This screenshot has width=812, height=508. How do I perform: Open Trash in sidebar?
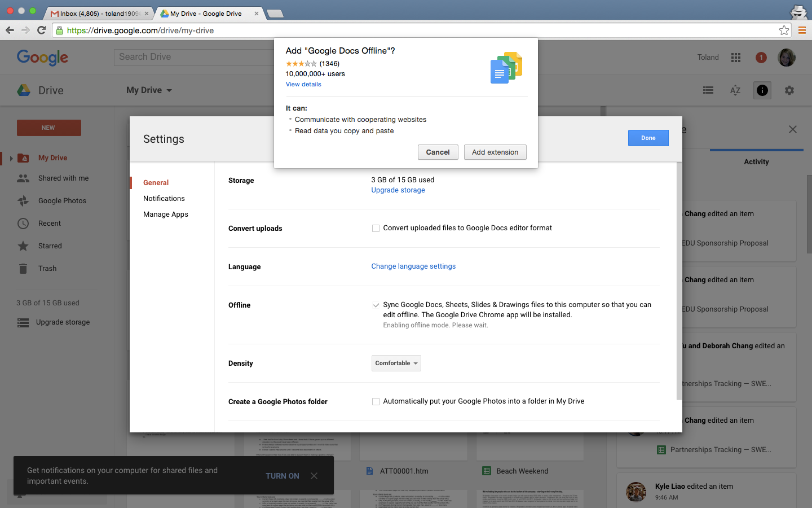point(47,269)
